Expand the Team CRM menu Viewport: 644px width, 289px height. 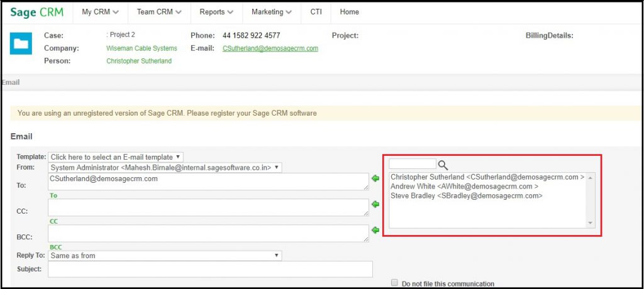pyautogui.click(x=159, y=13)
